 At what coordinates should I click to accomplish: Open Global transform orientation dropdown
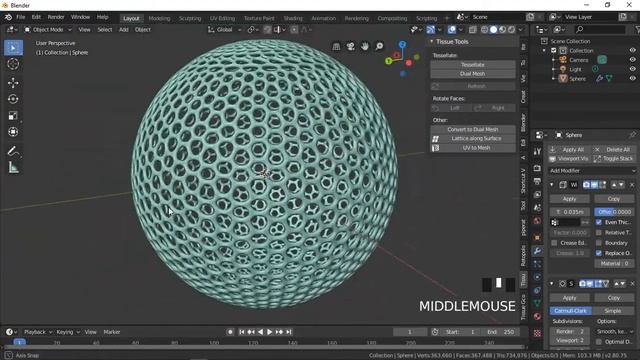click(224, 30)
